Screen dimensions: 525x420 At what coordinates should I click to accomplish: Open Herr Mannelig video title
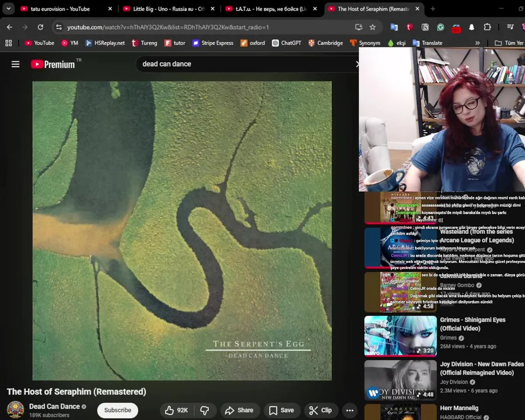459,408
